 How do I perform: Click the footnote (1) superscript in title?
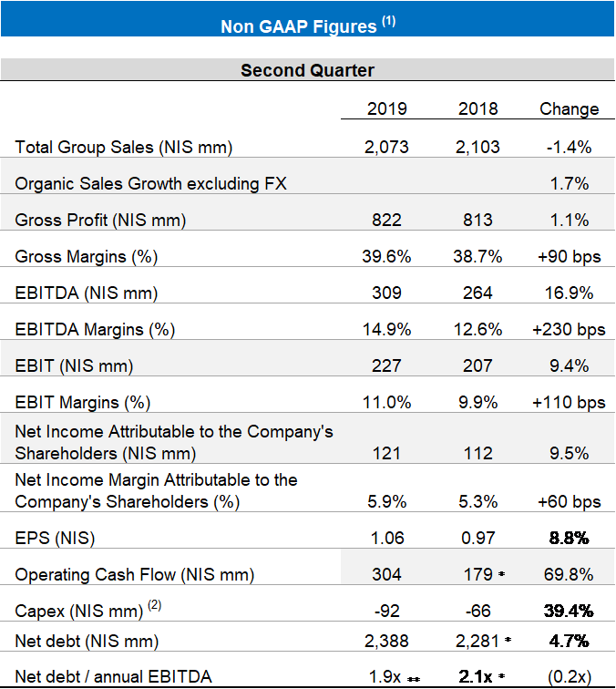[388, 20]
